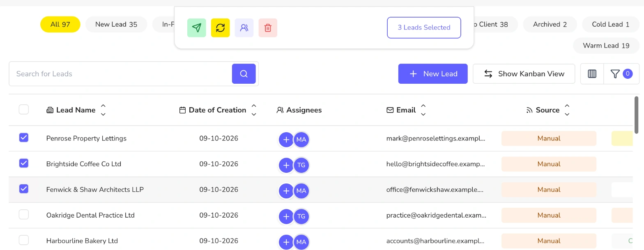Delete selected leads with trash icon
Screen dimensions: 644x250
click(x=268, y=28)
